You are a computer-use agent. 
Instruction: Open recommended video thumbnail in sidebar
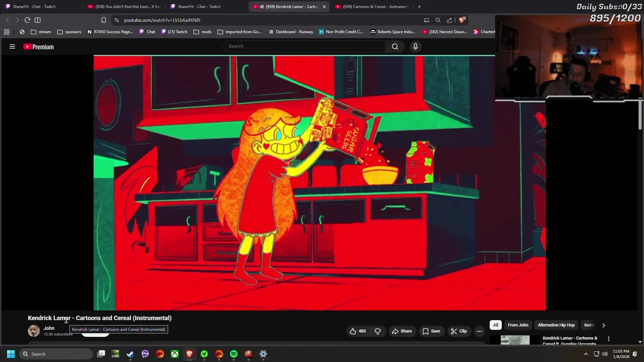[515, 340]
